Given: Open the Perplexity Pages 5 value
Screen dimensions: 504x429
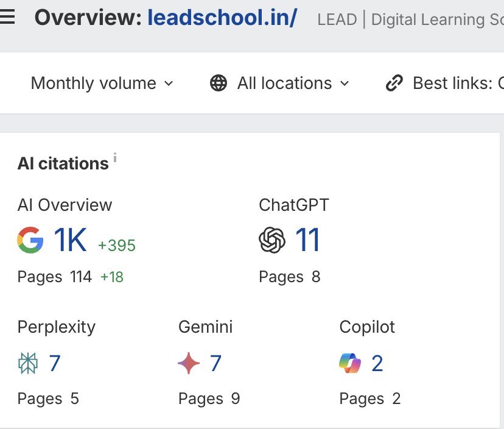Looking at the screenshot, I should 75,399.
